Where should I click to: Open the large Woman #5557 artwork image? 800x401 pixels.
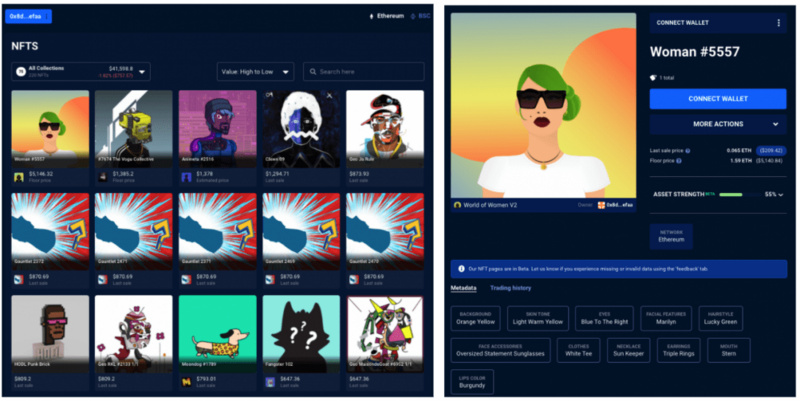point(543,106)
